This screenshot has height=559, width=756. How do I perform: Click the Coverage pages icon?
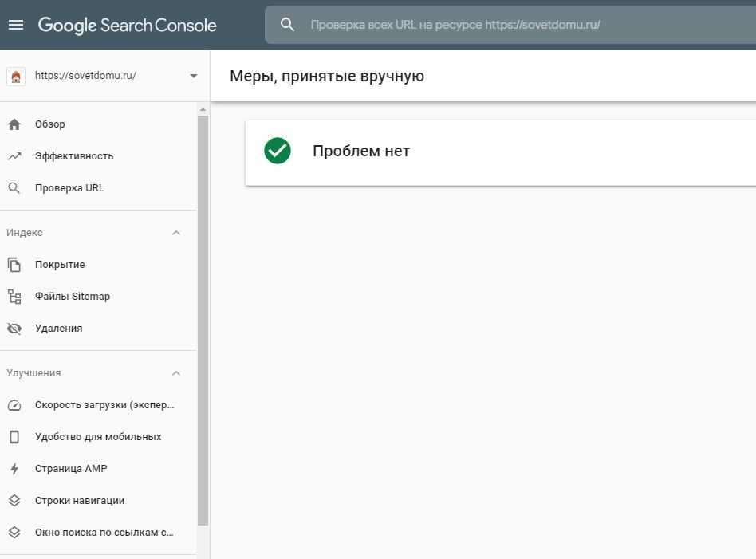click(14, 265)
